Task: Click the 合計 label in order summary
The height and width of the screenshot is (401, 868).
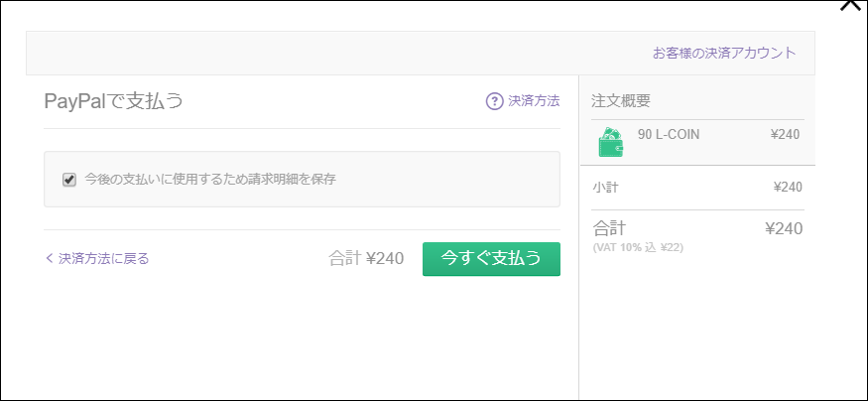Action: pos(609,228)
